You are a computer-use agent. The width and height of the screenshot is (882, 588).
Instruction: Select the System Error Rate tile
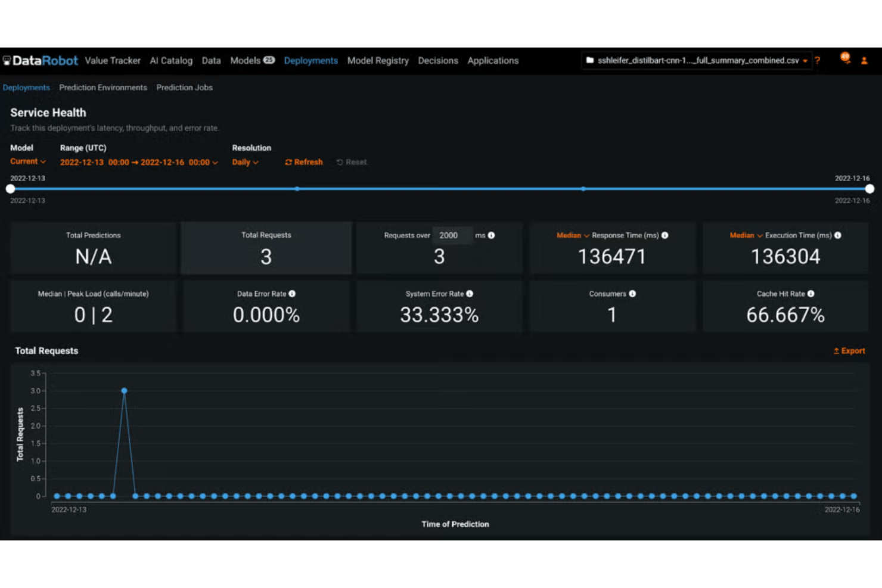(439, 306)
